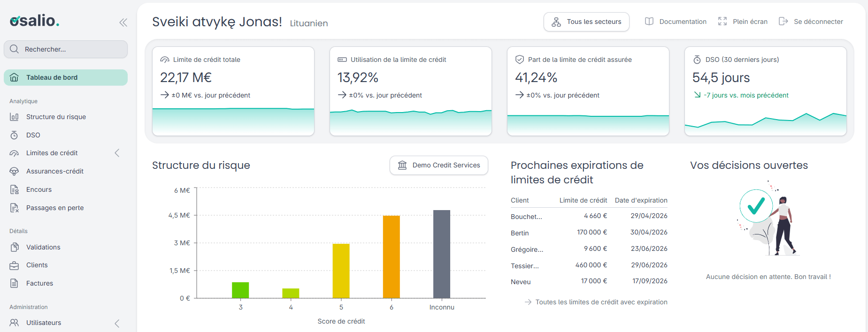Click the Assurances-crédit parachute icon
The image size is (868, 332).
click(x=15, y=171)
